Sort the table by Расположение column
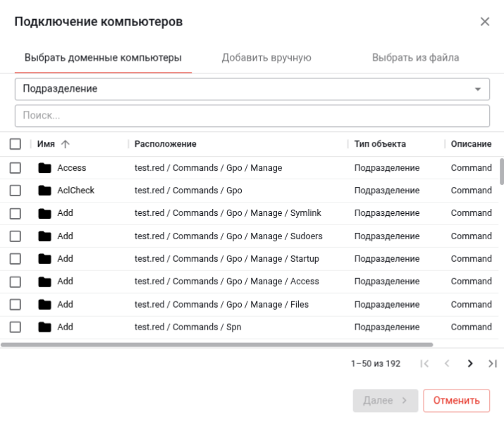Image resolution: width=504 pixels, height=422 pixels. click(x=166, y=144)
